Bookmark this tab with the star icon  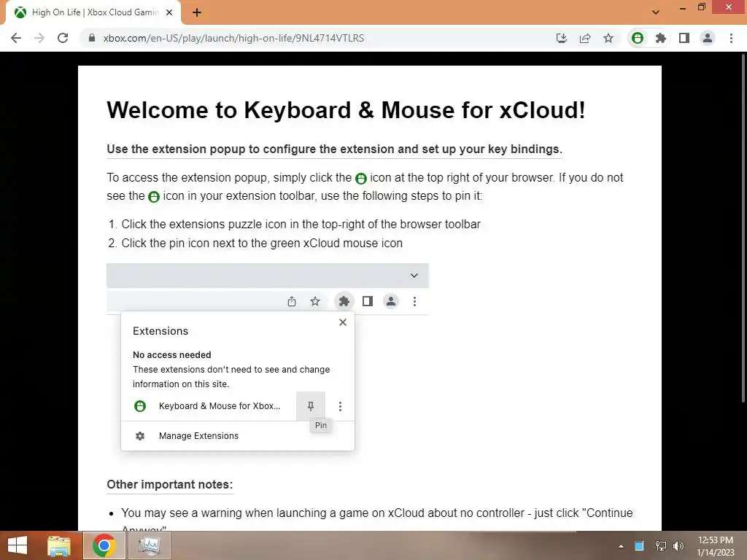tap(608, 38)
